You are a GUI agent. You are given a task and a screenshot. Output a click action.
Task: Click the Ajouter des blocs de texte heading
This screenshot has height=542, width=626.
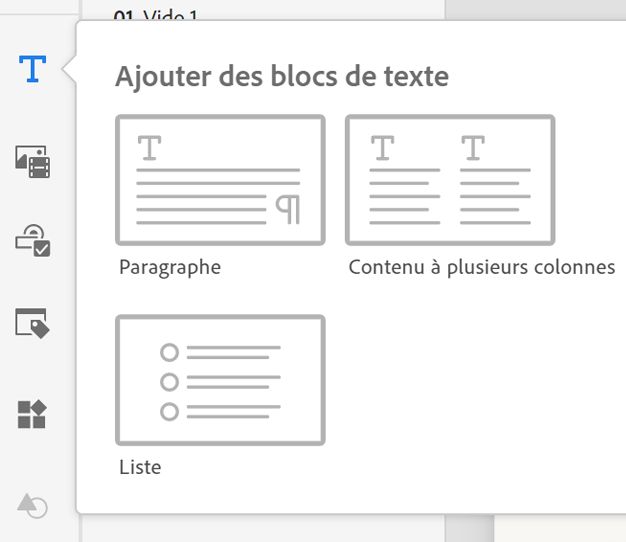pos(282,76)
